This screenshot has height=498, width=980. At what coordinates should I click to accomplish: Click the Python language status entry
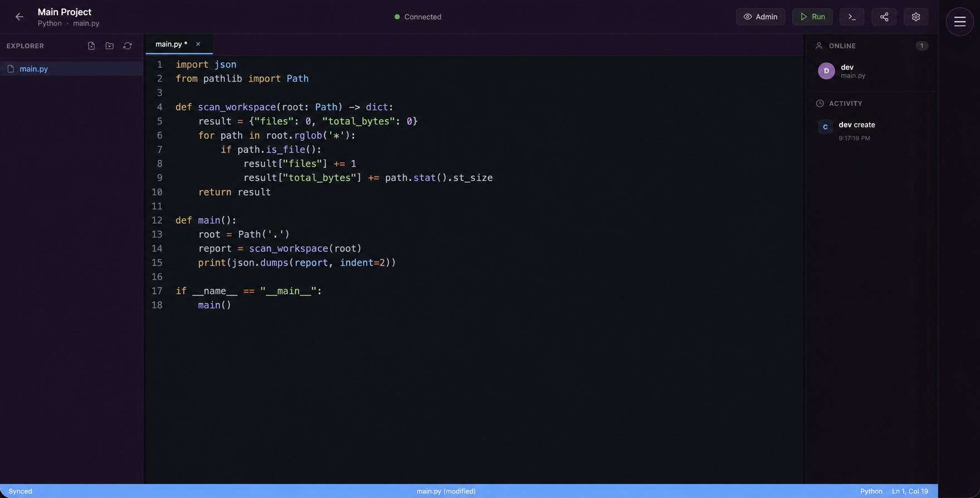pyautogui.click(x=871, y=491)
